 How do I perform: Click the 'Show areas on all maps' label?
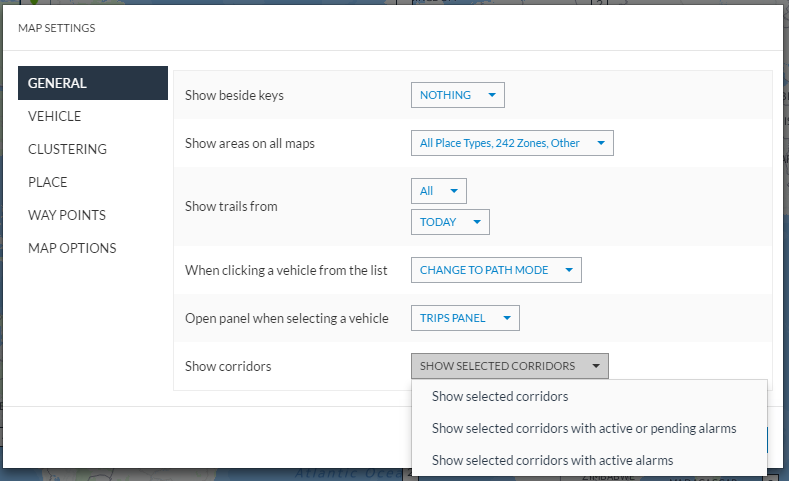249,143
